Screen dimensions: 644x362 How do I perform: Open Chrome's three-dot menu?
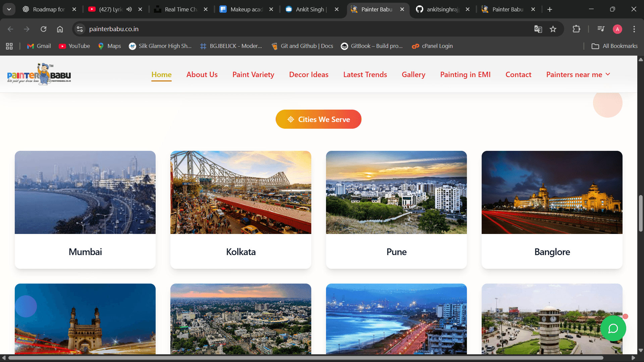click(x=634, y=29)
